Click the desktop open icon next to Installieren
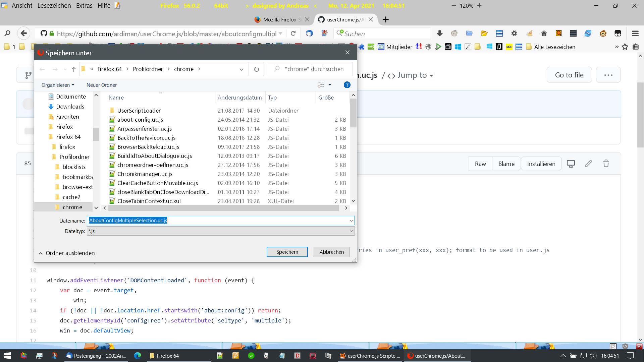The image size is (644, 362). pyautogui.click(x=571, y=164)
